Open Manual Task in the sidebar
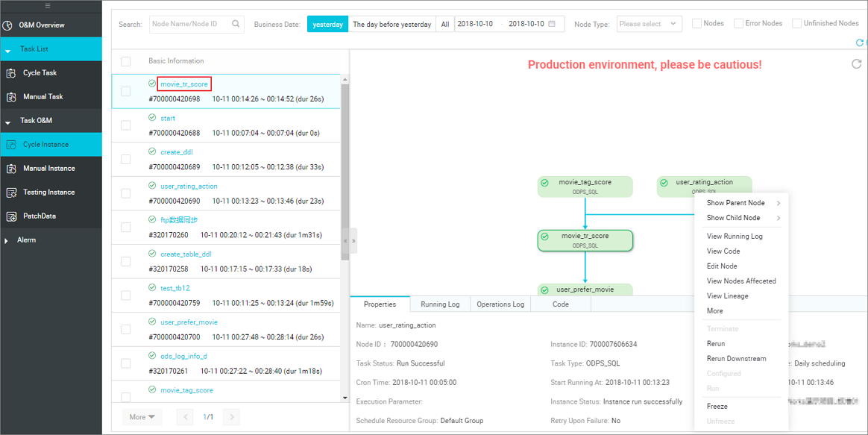Image resolution: width=868 pixels, height=435 pixels. coord(43,97)
